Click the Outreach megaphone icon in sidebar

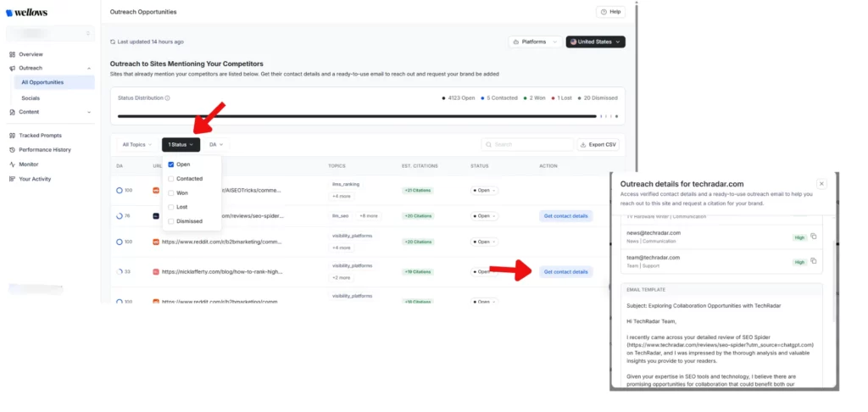(x=12, y=68)
